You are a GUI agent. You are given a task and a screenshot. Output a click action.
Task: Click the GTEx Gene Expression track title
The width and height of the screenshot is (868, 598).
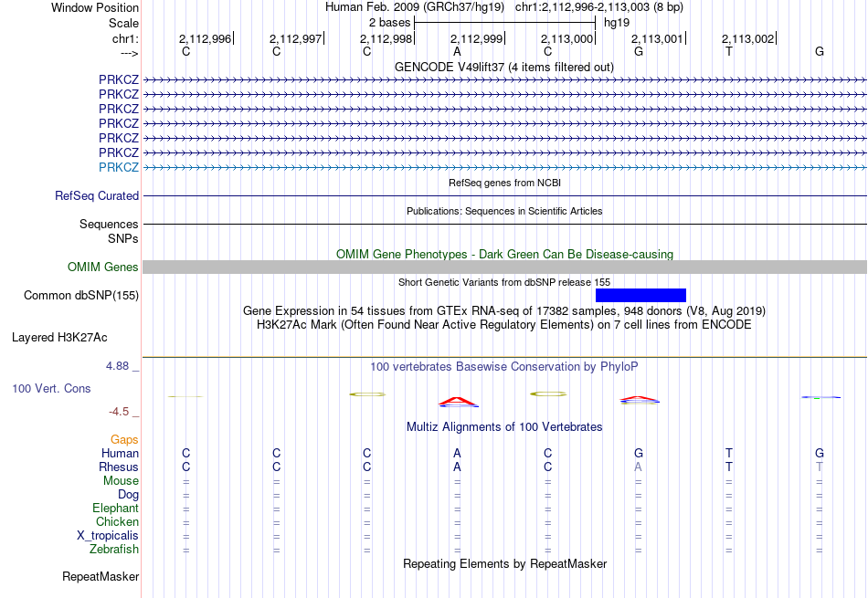tap(504, 311)
